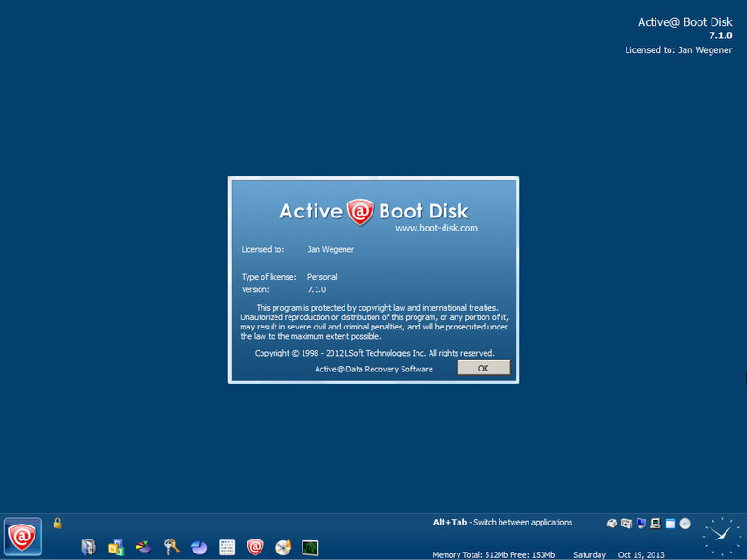Click 'Active@ Boot Disk' desktop corner title
The width and height of the screenshot is (747, 560).
pyautogui.click(x=685, y=21)
